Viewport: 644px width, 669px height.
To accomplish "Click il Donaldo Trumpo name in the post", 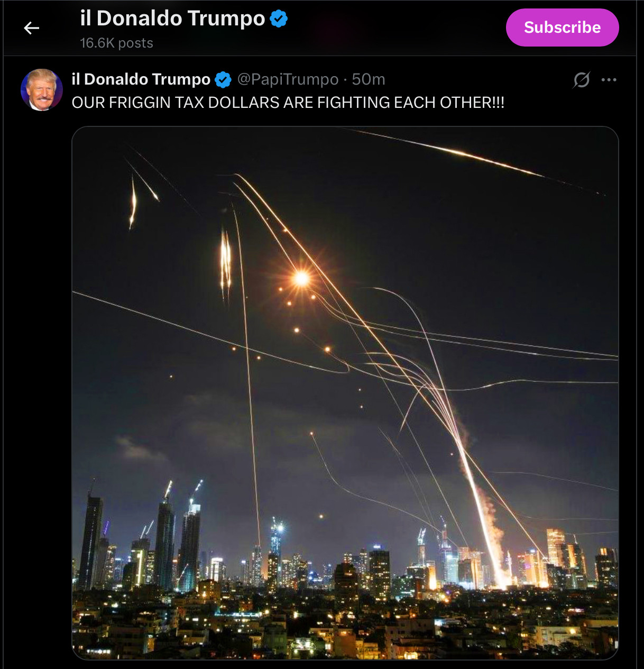I will (141, 79).
